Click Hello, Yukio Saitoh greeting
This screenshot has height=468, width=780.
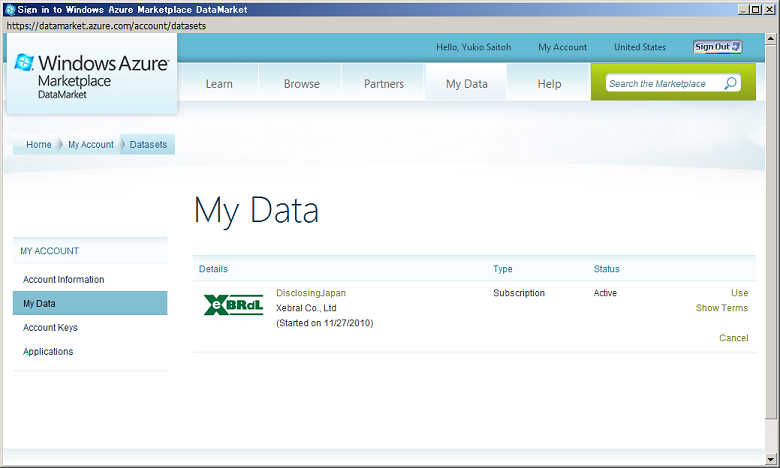[x=474, y=47]
